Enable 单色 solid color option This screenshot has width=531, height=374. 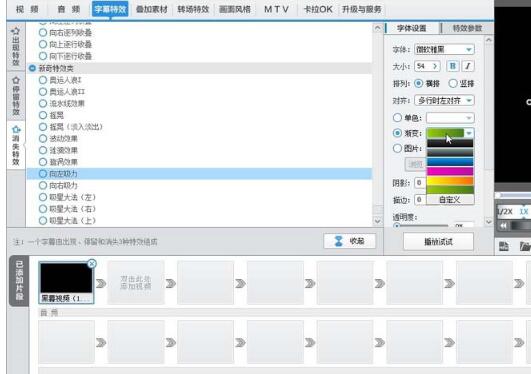(x=397, y=118)
